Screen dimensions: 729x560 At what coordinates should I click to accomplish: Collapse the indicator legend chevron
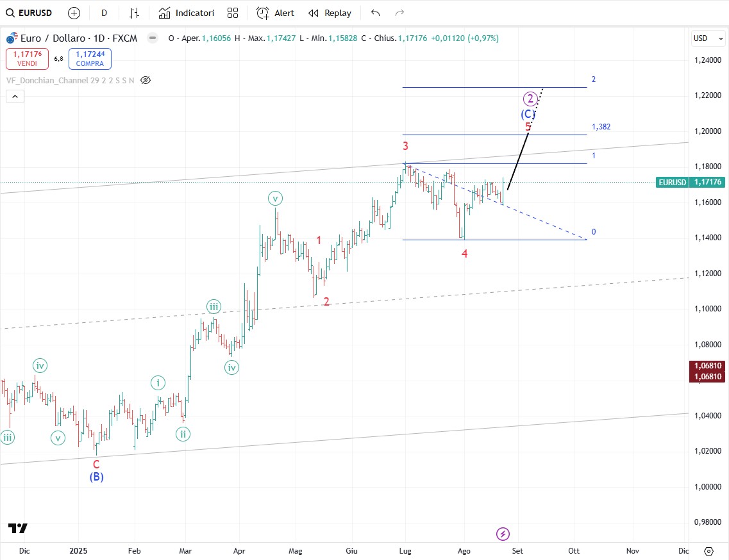[15, 96]
